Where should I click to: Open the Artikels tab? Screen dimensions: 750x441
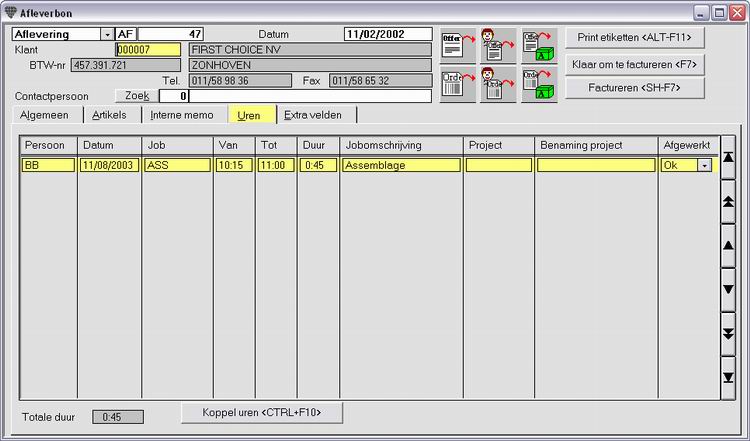(x=109, y=115)
